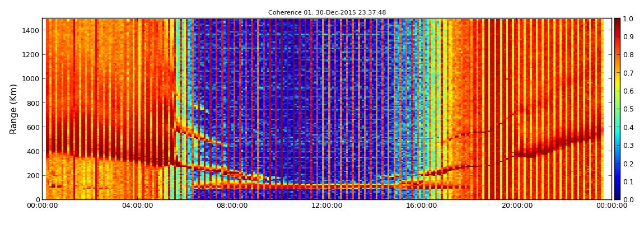Click the 04:00:00 time axis label
Viewport: 644px width, 228px height.
(138, 206)
